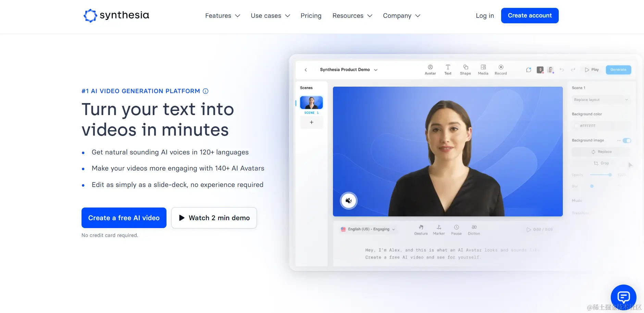Click the 'Turn your text into' headline
644x313 pixels.
158,109
